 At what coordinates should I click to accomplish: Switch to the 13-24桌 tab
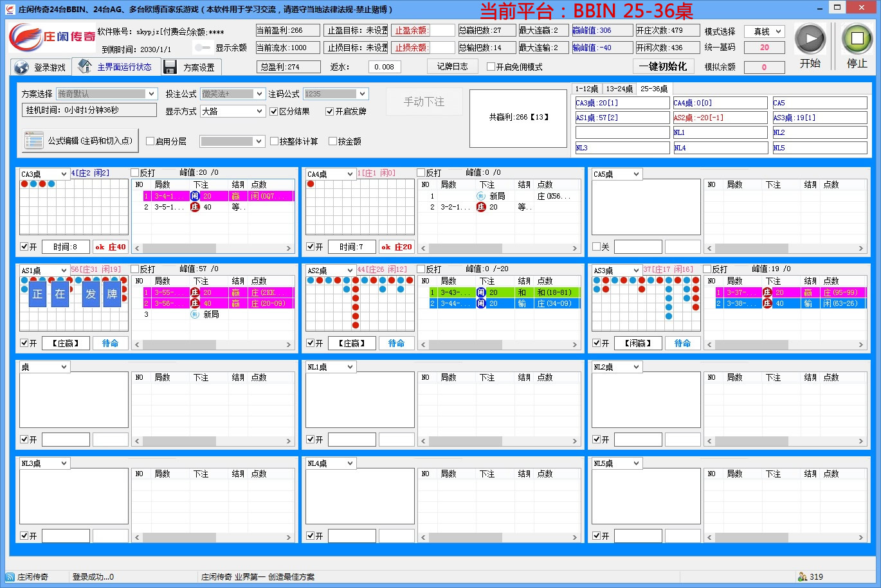pyautogui.click(x=619, y=89)
